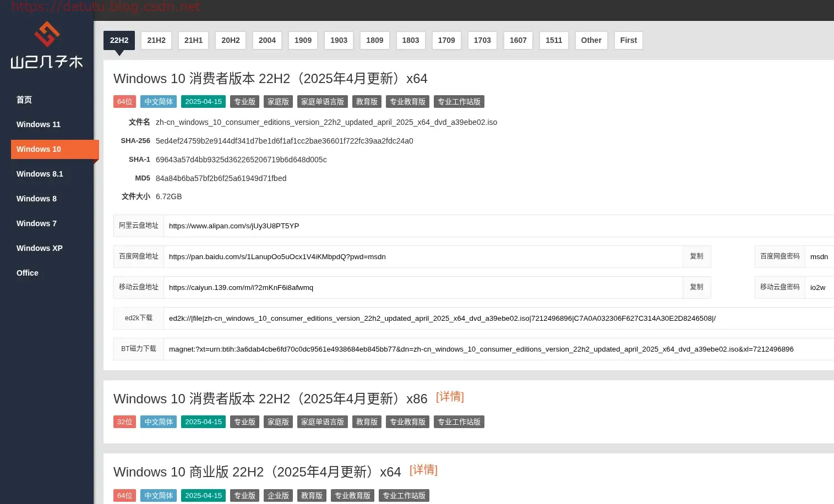Open the 1903 tab

coord(339,40)
